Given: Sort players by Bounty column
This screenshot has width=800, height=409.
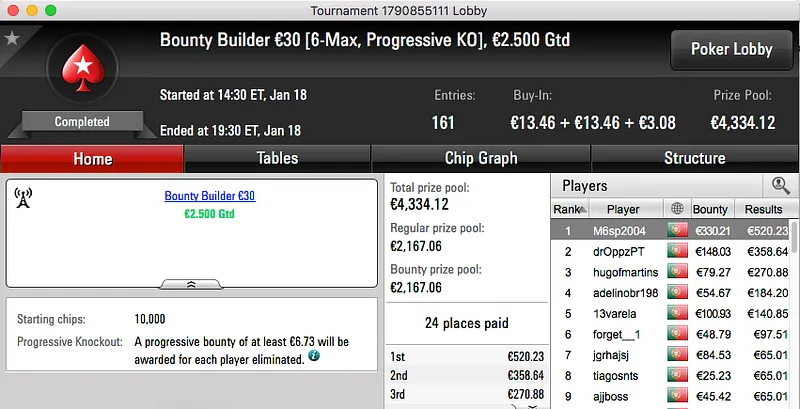Looking at the screenshot, I should 710,209.
